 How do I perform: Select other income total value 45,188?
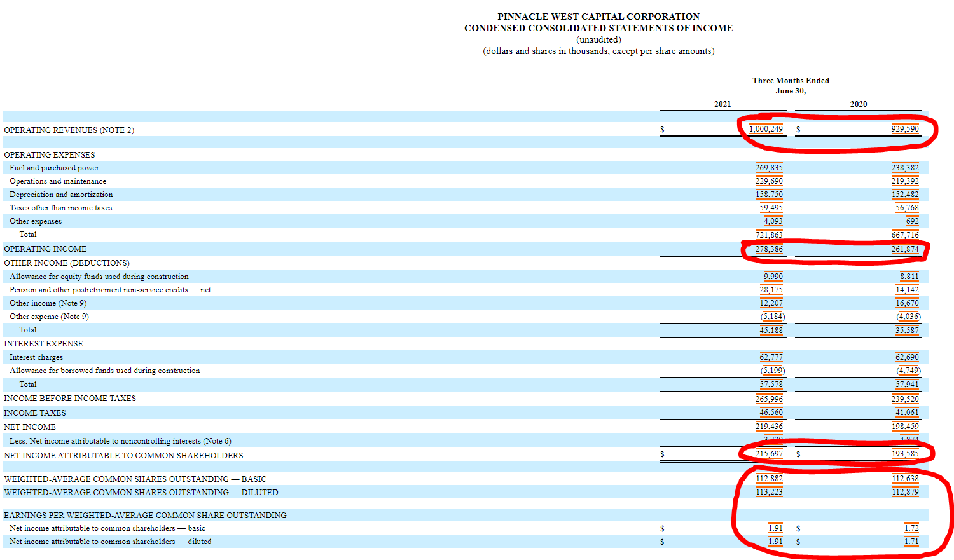coord(771,331)
